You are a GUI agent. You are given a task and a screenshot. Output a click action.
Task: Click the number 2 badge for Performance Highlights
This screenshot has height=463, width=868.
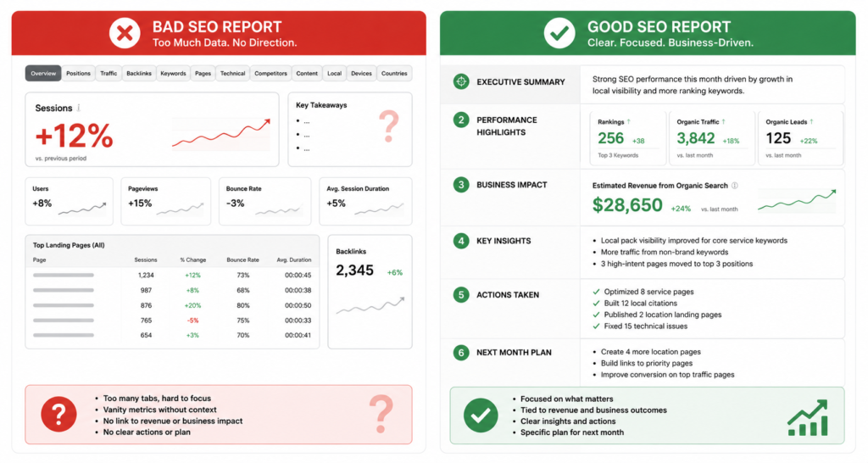460,120
